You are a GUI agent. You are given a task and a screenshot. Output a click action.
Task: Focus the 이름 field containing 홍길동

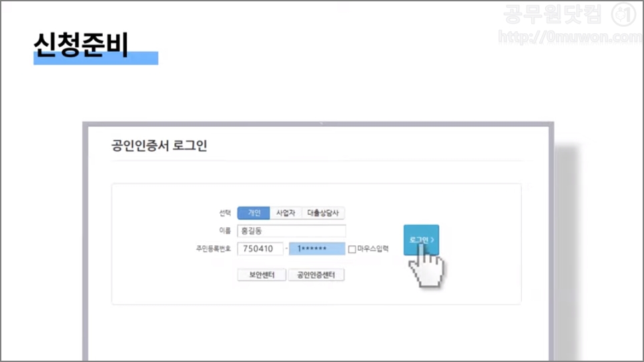click(291, 231)
